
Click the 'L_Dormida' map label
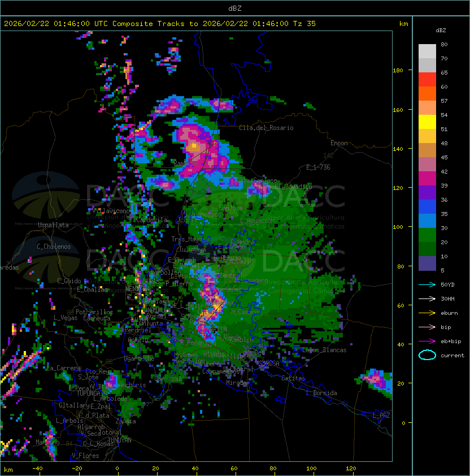(x=321, y=393)
